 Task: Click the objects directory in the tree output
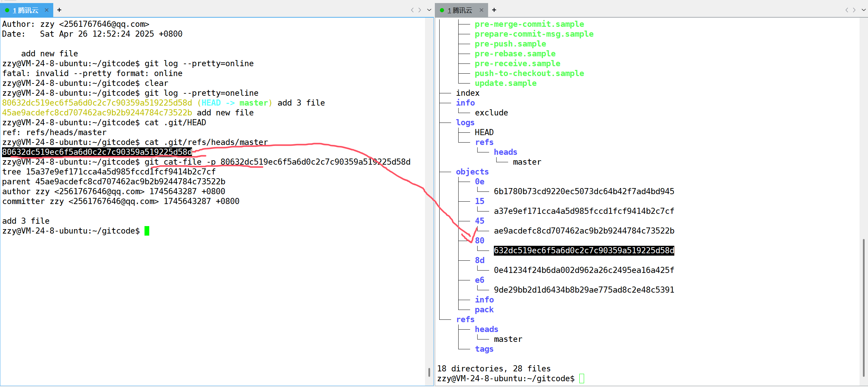[x=472, y=172]
